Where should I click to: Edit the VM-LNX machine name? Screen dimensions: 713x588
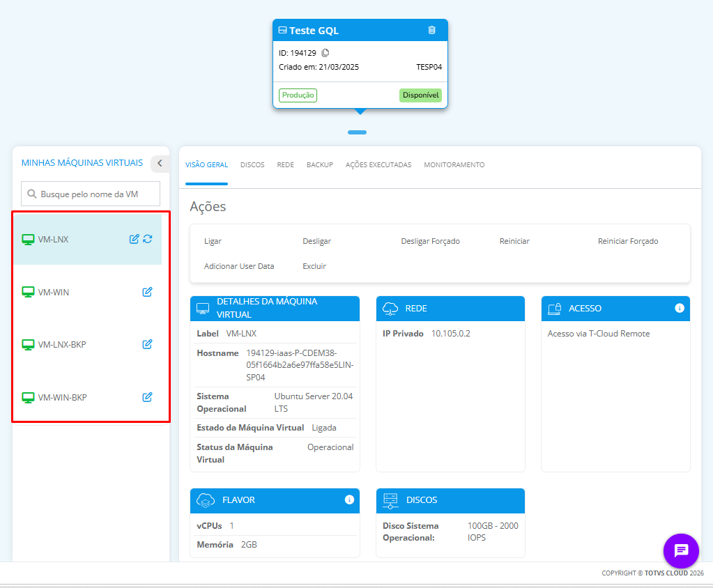pyautogui.click(x=134, y=239)
